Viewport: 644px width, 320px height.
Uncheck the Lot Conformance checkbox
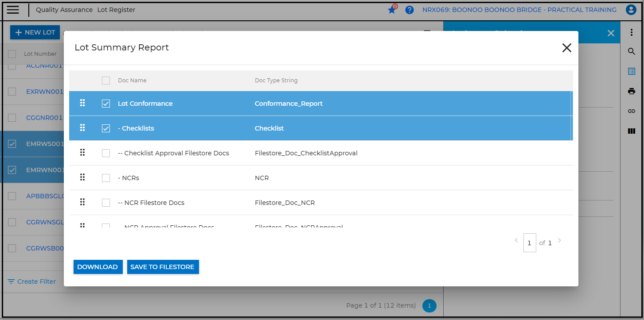tap(106, 104)
